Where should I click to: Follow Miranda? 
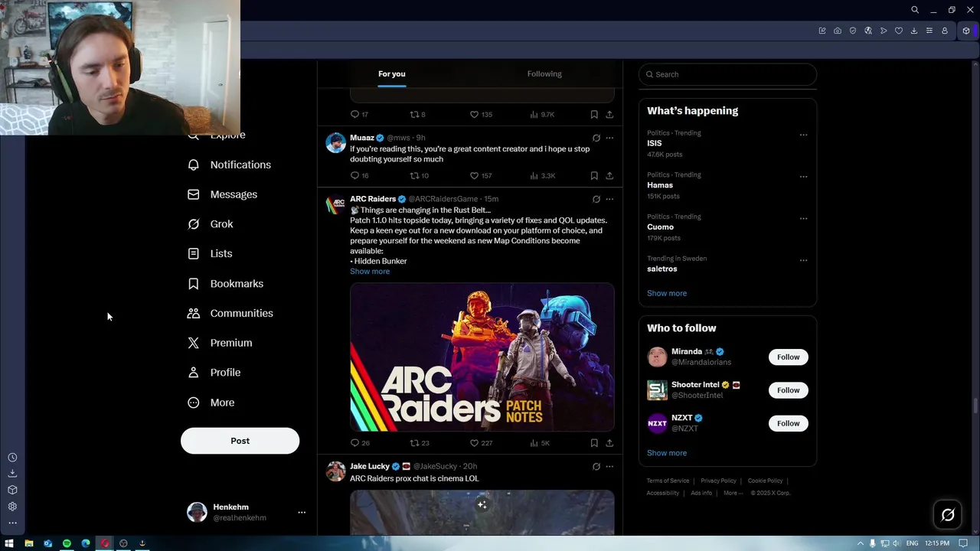pos(788,357)
